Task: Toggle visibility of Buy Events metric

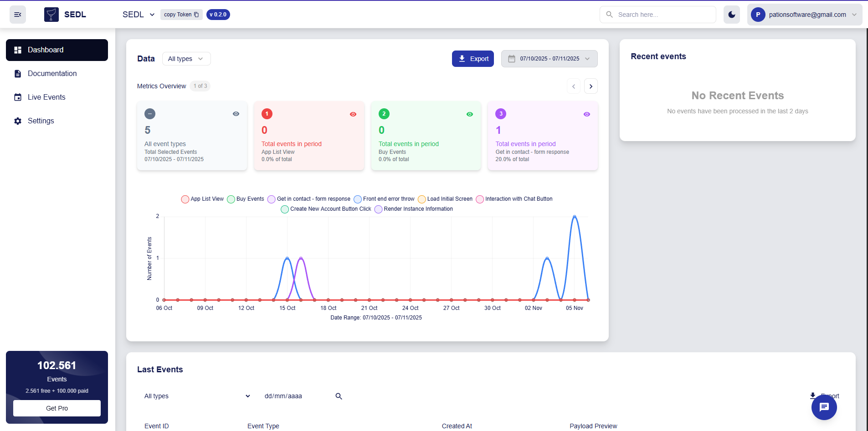Action: coord(470,114)
